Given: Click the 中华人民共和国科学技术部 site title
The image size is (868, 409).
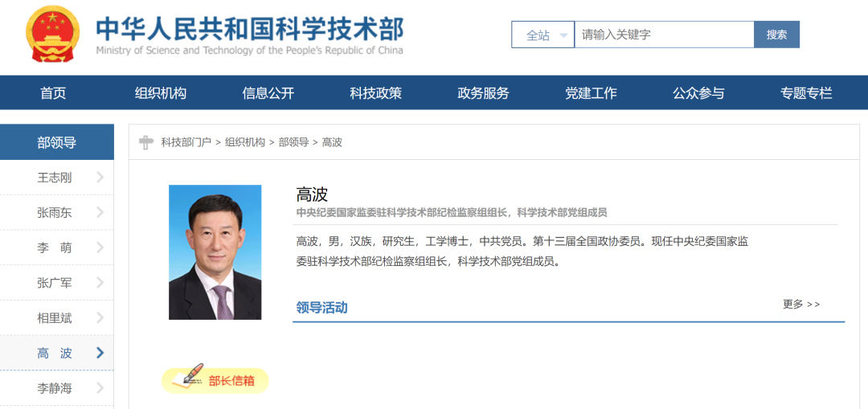Looking at the screenshot, I should 250,28.
